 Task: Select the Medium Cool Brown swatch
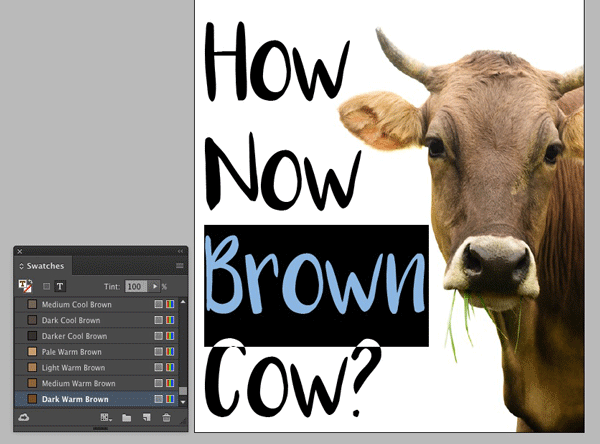[76, 304]
